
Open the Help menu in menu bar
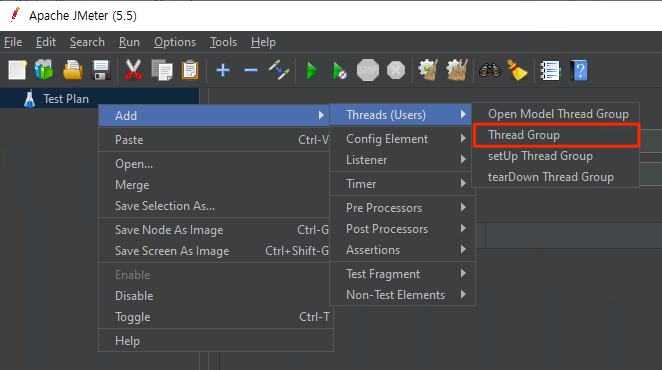(x=263, y=42)
